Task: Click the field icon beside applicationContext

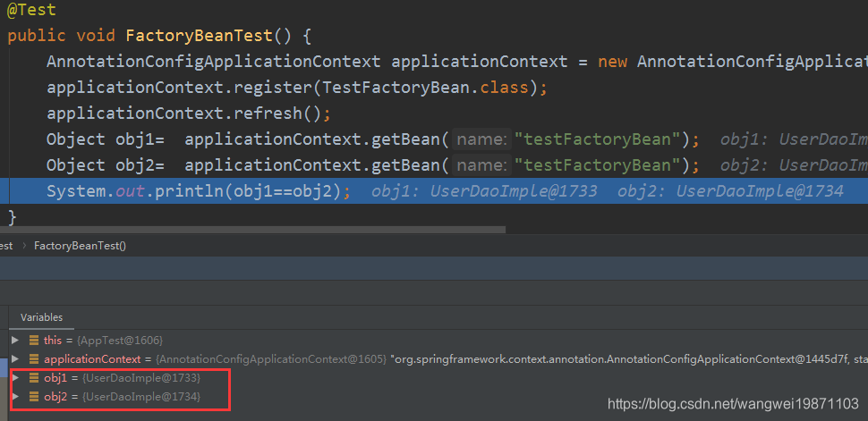Action: (x=34, y=359)
